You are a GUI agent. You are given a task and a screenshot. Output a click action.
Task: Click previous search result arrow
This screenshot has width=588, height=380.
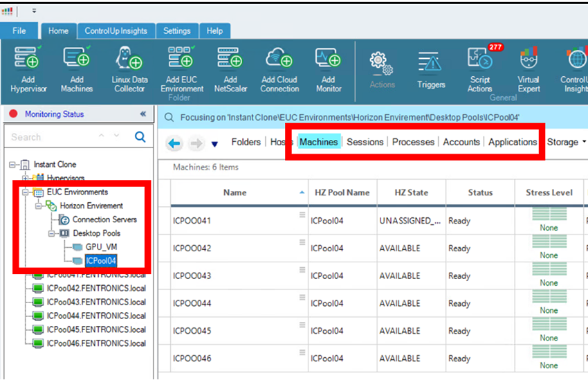point(101,136)
